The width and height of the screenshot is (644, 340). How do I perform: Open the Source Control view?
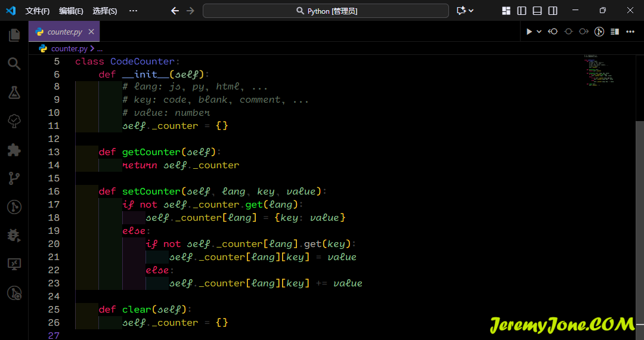[x=14, y=178]
